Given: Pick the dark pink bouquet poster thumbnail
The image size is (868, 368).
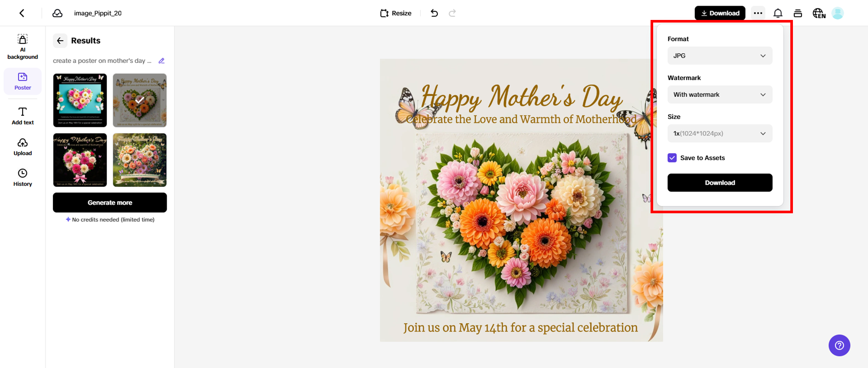Looking at the screenshot, I should (x=80, y=160).
